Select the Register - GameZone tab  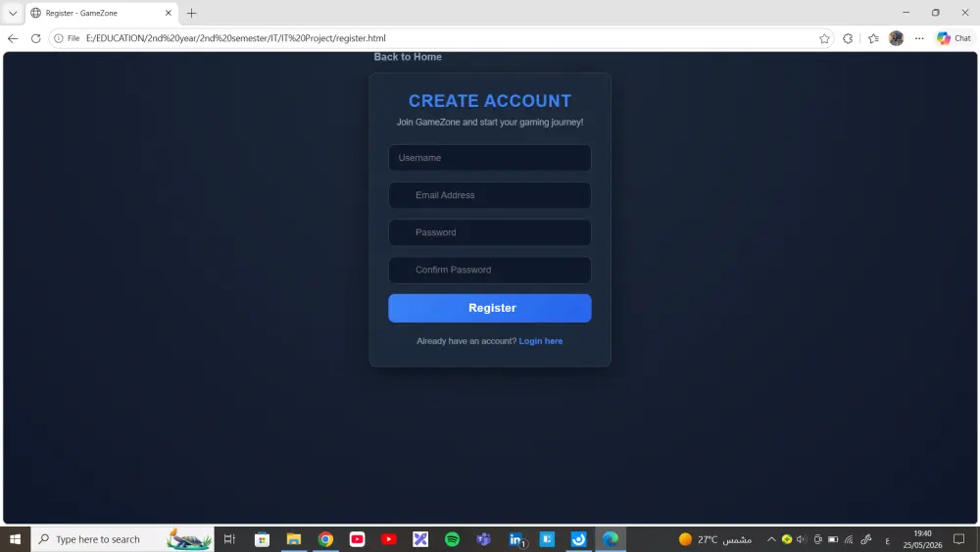100,13
